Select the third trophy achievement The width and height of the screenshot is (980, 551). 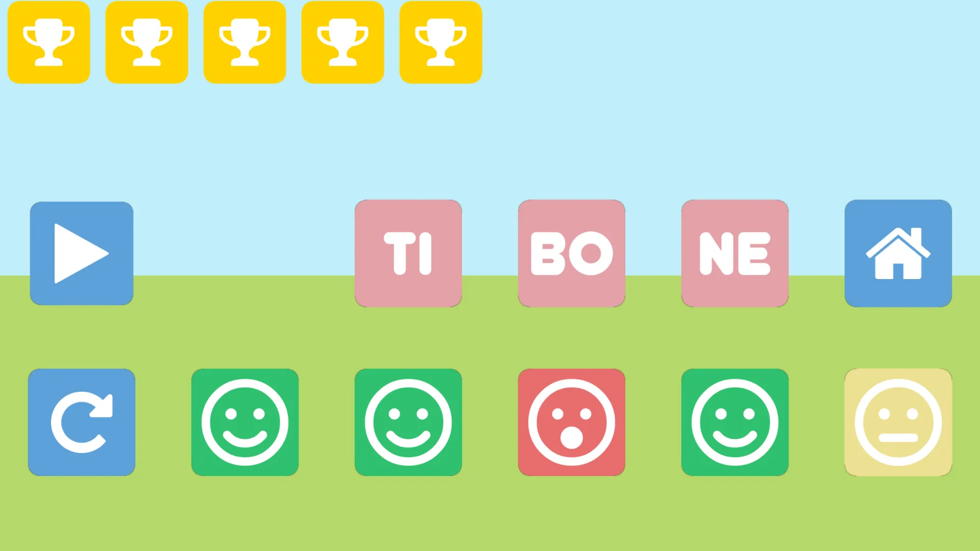244,42
